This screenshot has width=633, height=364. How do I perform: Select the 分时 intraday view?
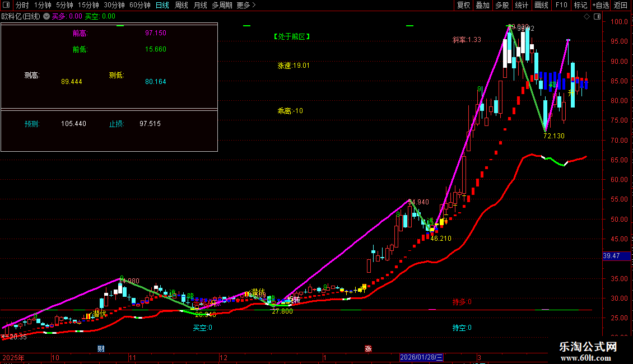click(x=22, y=5)
